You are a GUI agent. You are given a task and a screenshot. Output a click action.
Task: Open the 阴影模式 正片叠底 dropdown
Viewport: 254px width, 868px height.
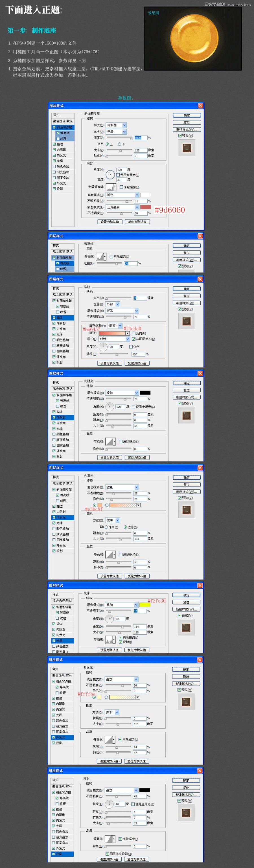pyautogui.click(x=122, y=207)
